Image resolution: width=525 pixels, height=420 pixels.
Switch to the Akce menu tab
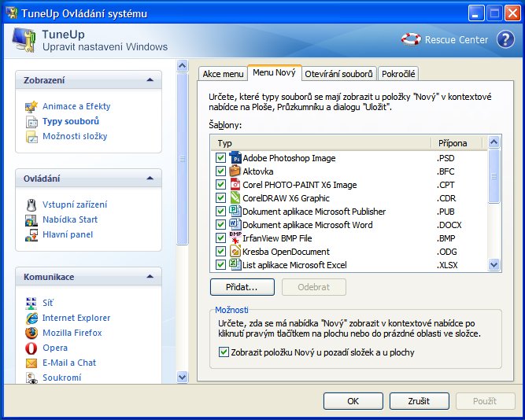pos(223,74)
